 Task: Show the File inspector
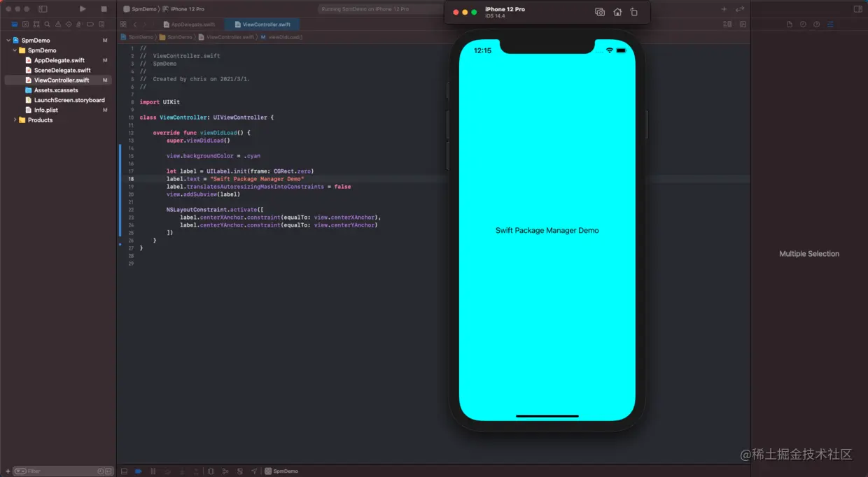pyautogui.click(x=790, y=24)
